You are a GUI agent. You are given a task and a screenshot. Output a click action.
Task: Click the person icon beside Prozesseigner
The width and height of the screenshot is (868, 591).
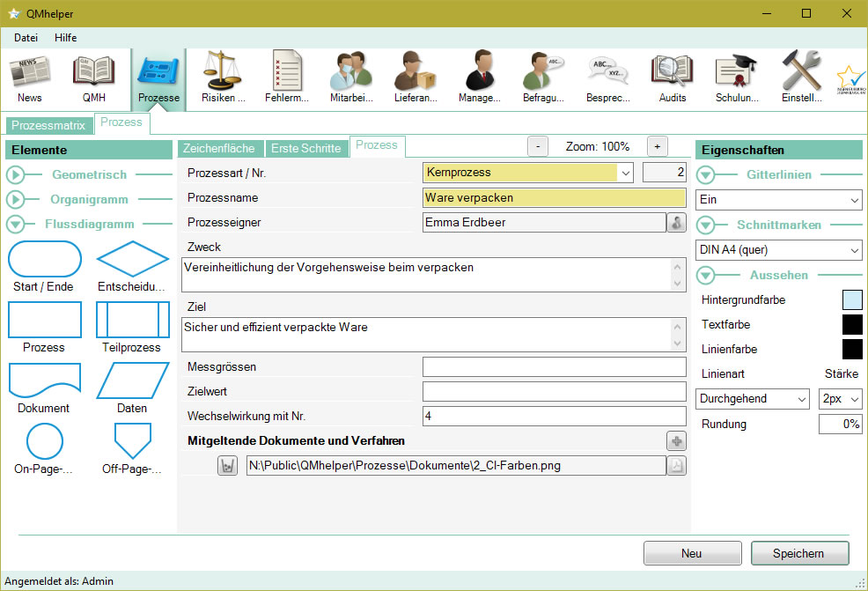(676, 223)
